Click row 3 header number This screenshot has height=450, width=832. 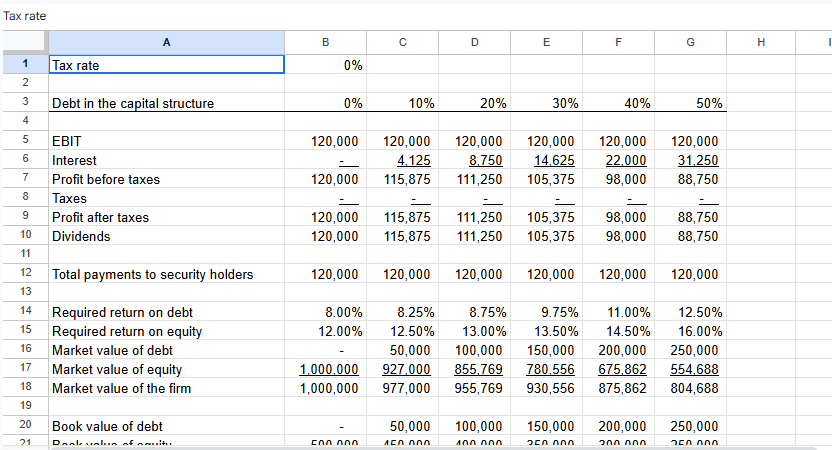click(x=24, y=103)
